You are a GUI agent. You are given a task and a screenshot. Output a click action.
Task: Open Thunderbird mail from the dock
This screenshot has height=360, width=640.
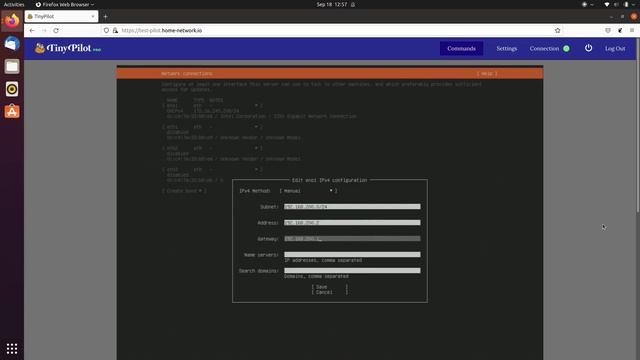coord(12,44)
